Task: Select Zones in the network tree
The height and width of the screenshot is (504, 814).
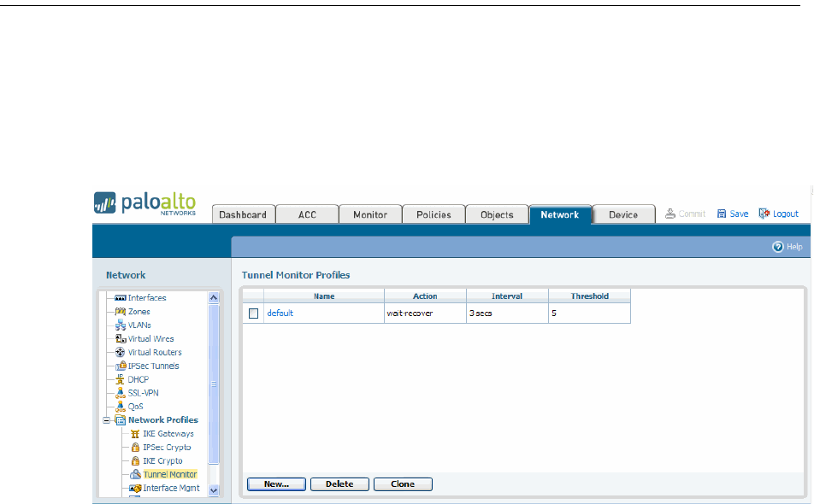Action: (139, 311)
